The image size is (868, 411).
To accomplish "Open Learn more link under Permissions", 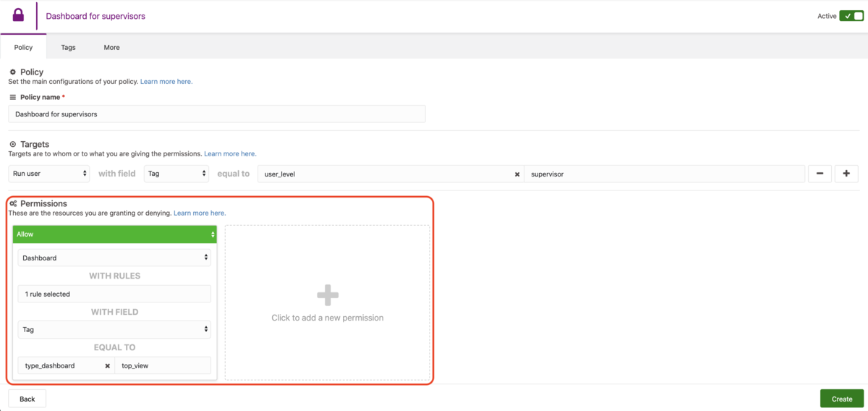I will tap(200, 213).
